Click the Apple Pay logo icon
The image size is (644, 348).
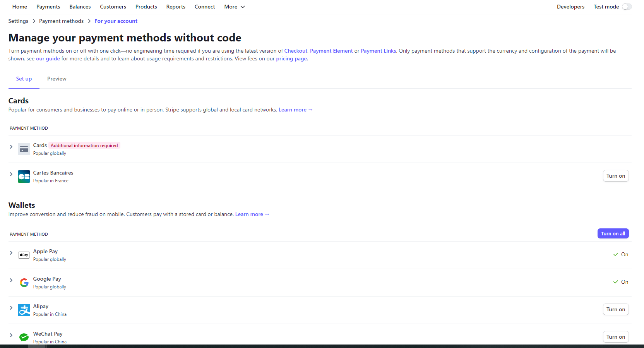[x=24, y=255]
